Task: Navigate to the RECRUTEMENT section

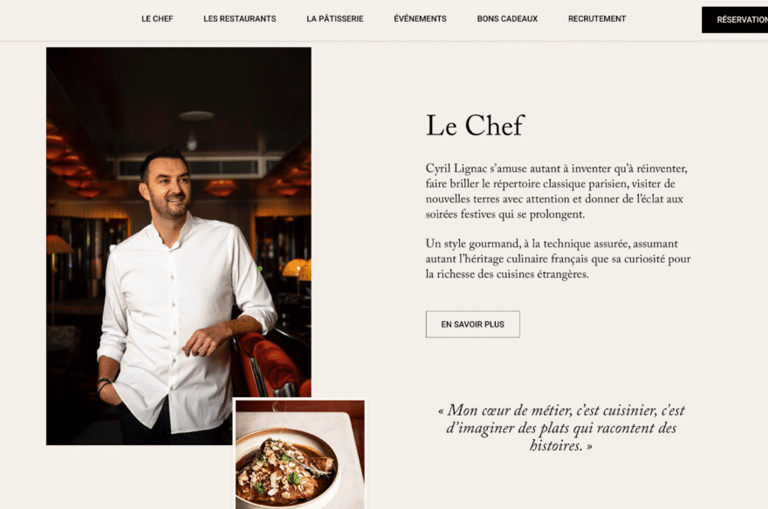Action: tap(597, 19)
